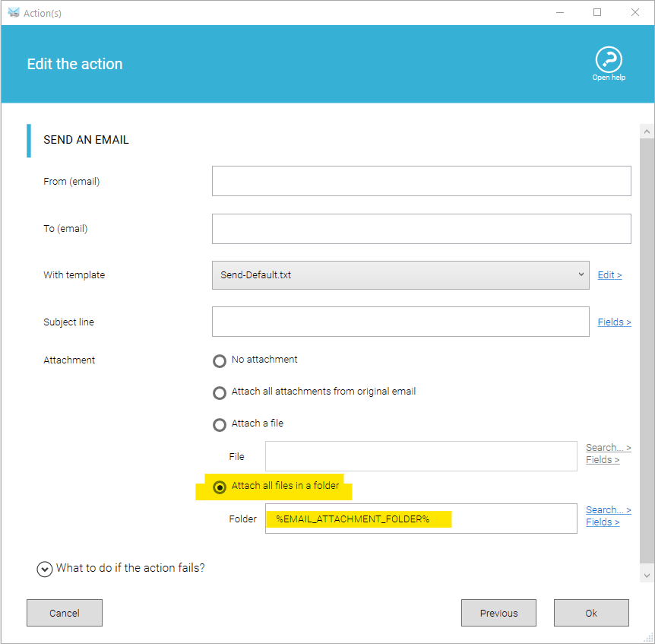This screenshot has height=644, width=655.
Task: Click Search... > link next to File field
Action: click(608, 447)
